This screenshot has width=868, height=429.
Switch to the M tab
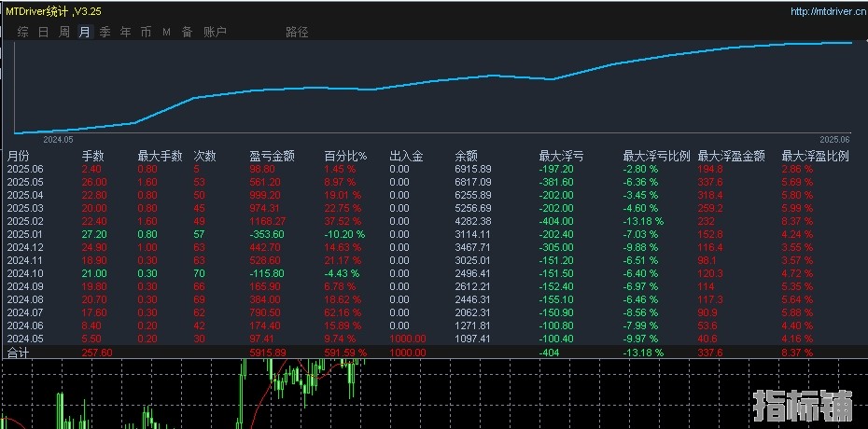point(166,33)
